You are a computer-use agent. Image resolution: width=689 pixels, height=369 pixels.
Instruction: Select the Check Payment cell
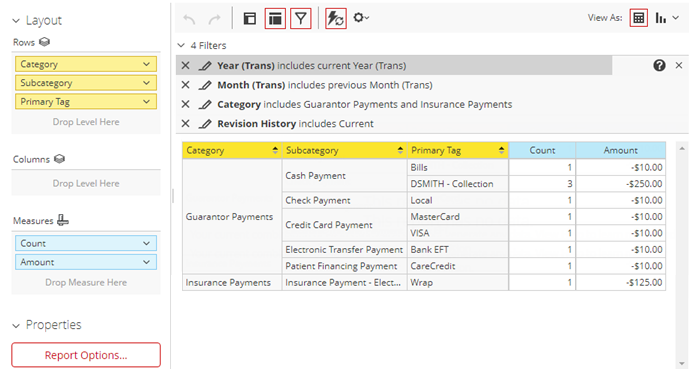(344, 200)
